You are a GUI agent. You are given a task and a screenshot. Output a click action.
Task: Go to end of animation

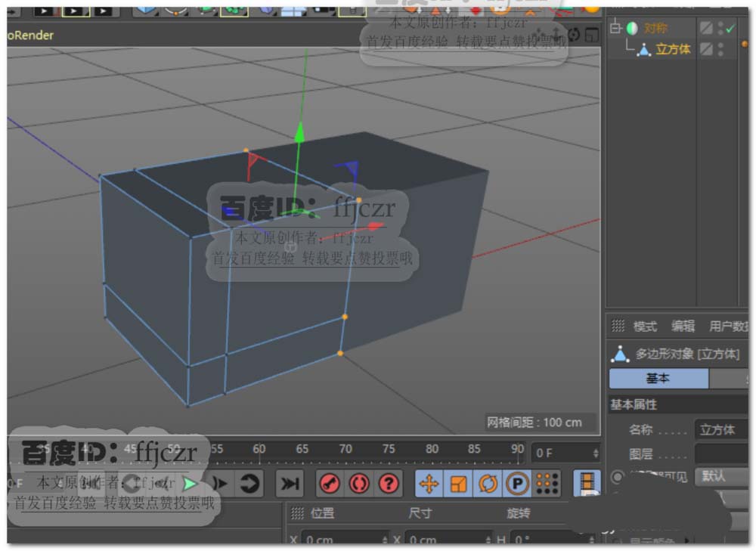pos(290,484)
